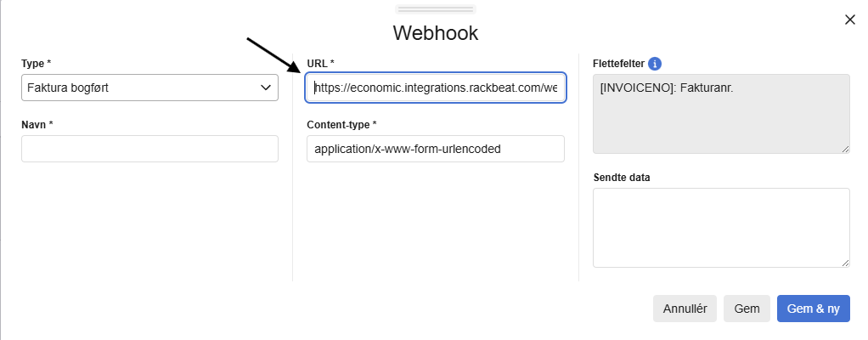868x340 pixels.
Task: Click the [INVOICENO]: Fakturanr. merge field text
Action: (667, 88)
